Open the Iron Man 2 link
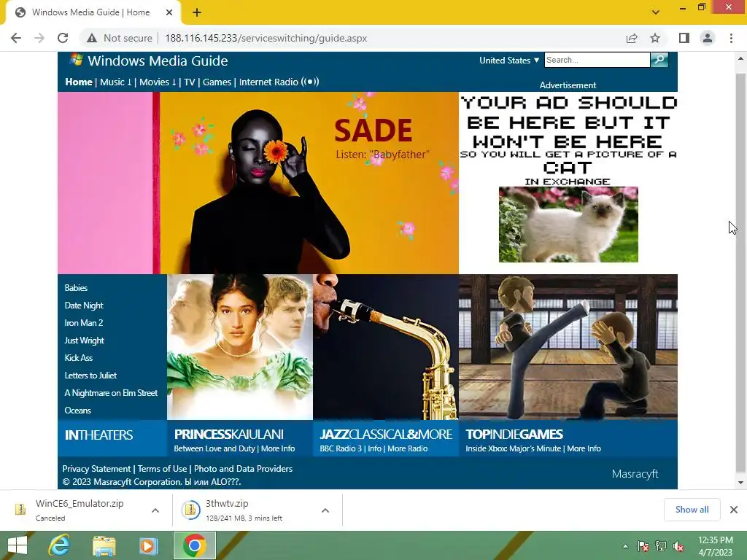This screenshot has height=560, width=747. pyautogui.click(x=83, y=323)
